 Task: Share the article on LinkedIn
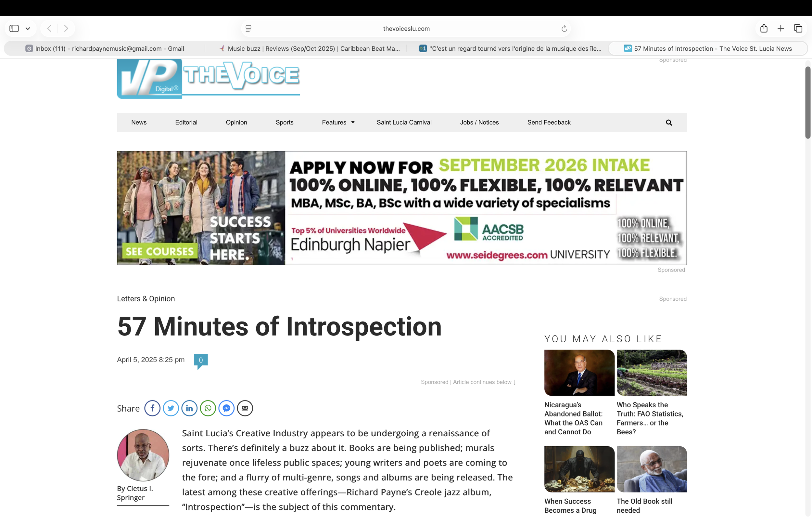(x=189, y=408)
